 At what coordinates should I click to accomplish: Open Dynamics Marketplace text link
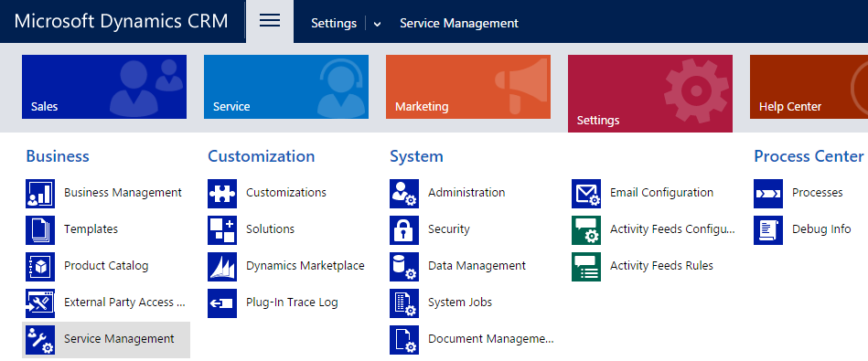[x=305, y=265]
